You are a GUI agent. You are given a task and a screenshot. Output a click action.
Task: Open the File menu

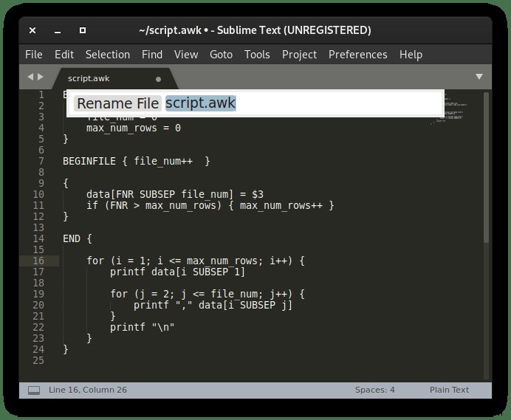(x=33, y=55)
